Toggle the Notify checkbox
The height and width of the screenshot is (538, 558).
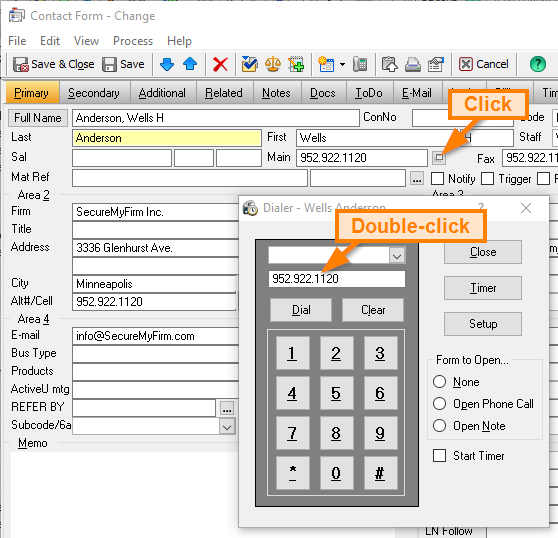coord(437,179)
